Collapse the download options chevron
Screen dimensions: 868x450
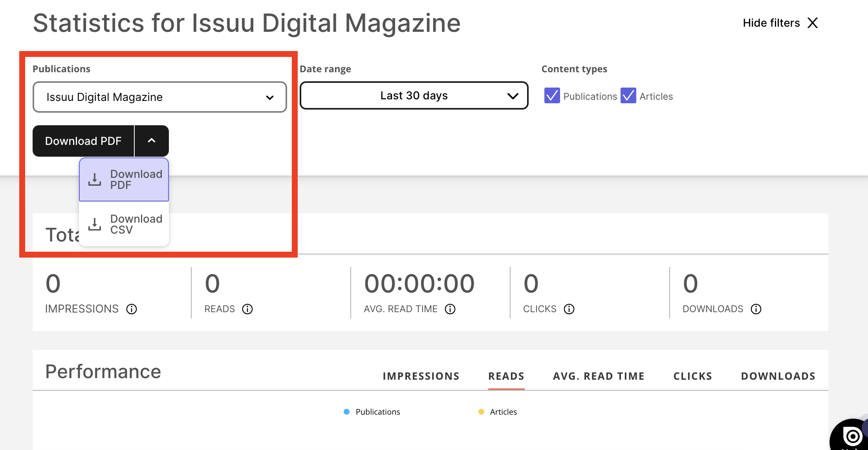[x=152, y=141]
